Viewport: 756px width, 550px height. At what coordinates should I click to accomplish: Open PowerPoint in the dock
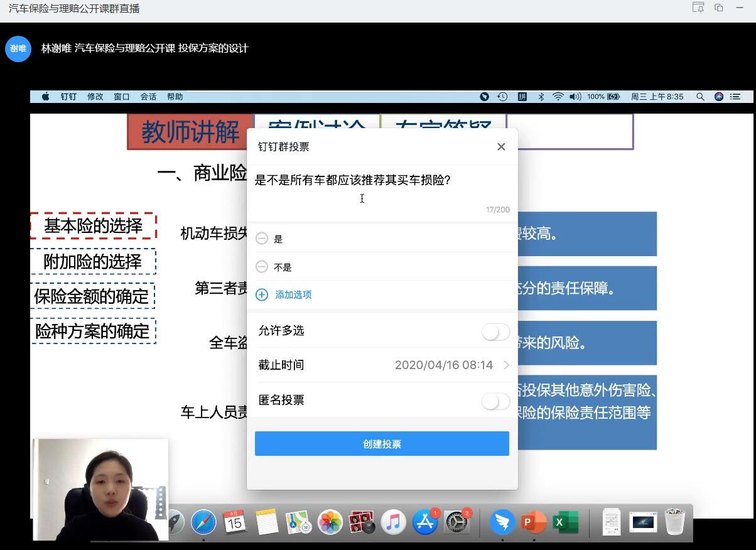point(534,522)
